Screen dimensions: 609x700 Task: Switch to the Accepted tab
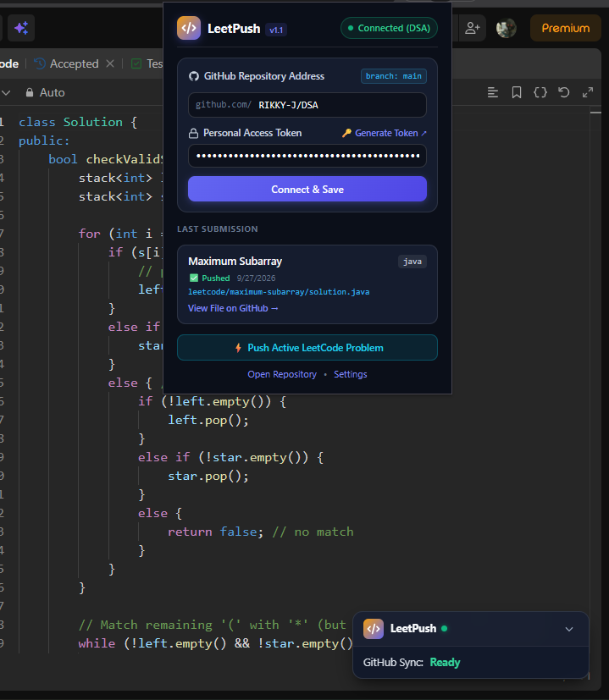coord(74,63)
